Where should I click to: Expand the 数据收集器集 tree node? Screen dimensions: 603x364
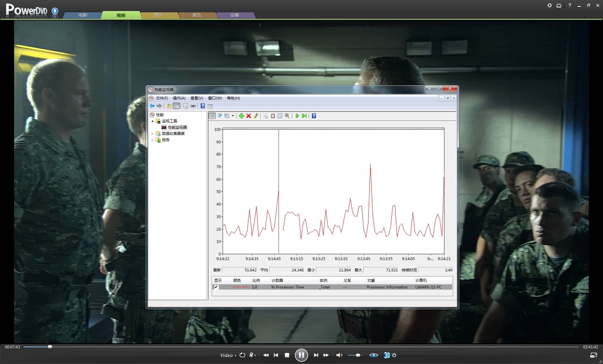pos(153,134)
